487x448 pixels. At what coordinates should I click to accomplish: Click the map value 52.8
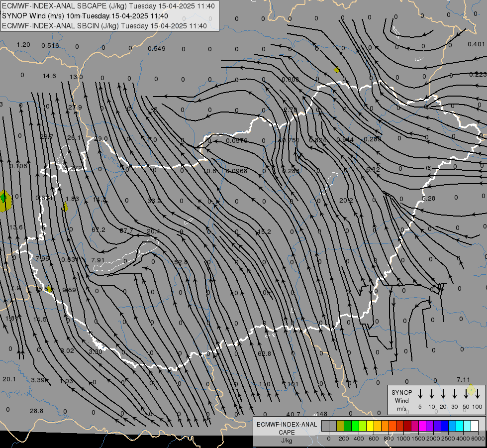pyautogui.click(x=181, y=262)
